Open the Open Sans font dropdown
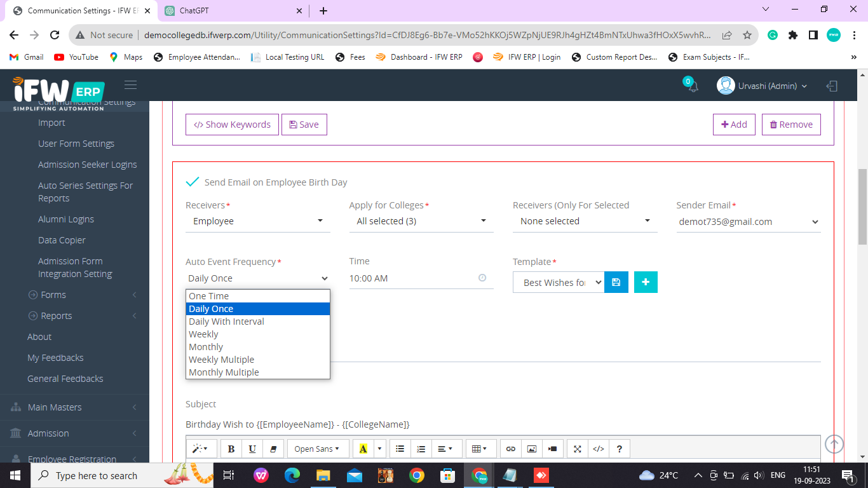Image resolution: width=868 pixels, height=488 pixels. point(318,449)
